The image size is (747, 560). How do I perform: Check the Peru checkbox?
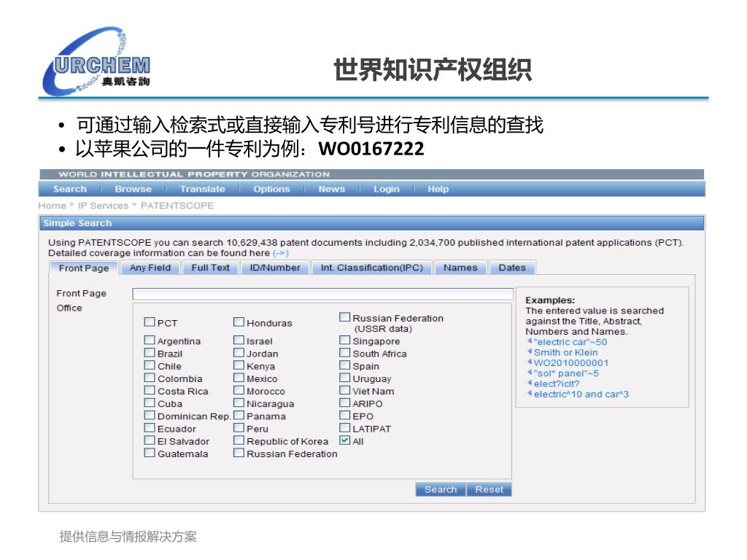239,427
